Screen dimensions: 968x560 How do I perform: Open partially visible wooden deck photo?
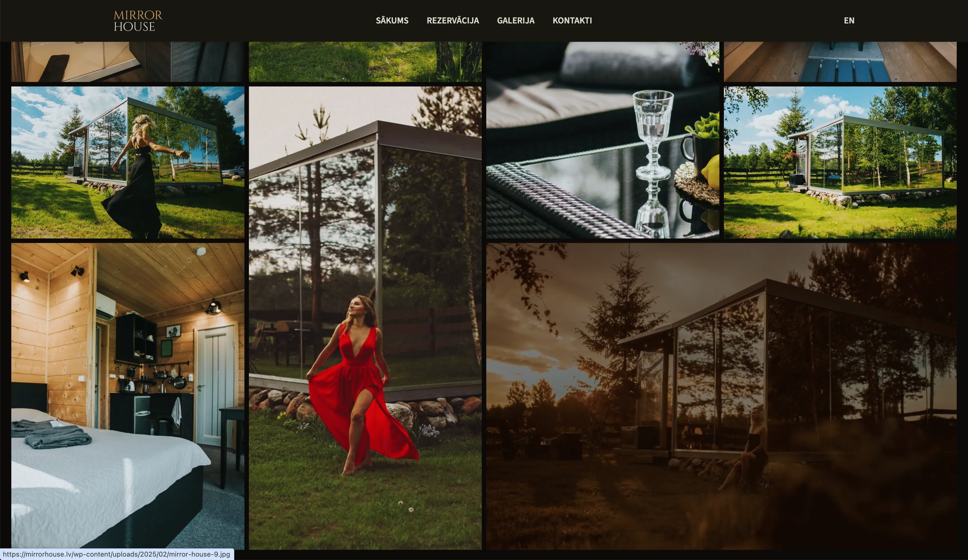pyautogui.click(x=840, y=62)
